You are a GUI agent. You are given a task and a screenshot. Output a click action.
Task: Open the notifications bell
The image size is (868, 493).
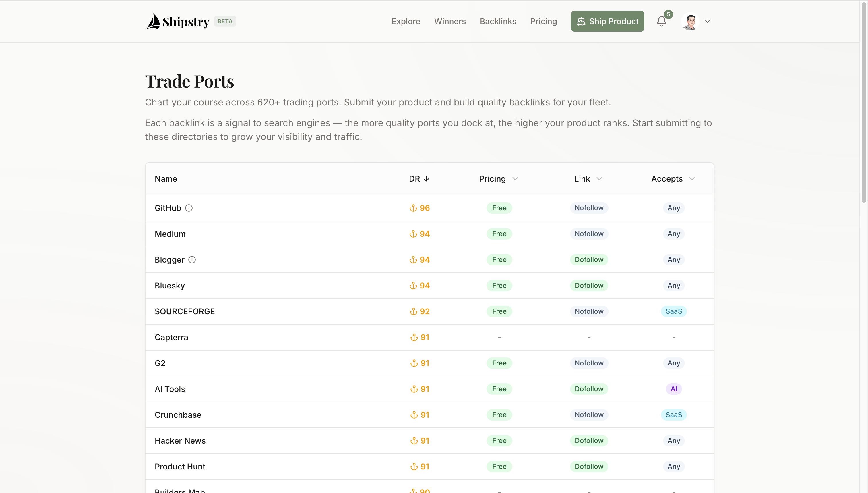coord(661,21)
